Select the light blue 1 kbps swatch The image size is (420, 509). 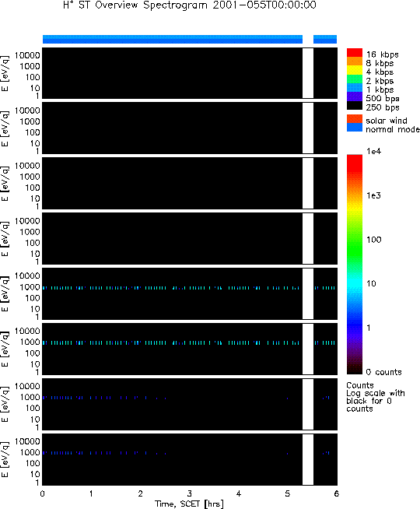pyautogui.click(x=355, y=88)
